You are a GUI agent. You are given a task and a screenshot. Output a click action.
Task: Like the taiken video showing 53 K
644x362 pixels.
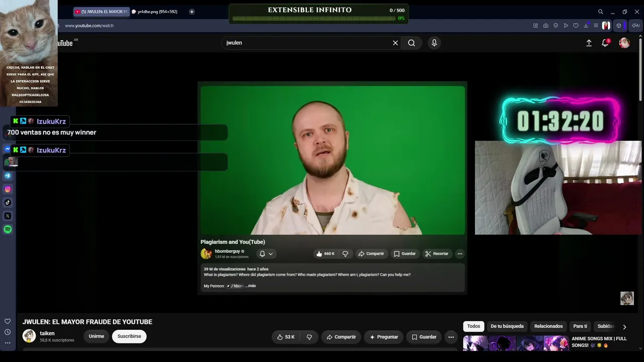point(286,337)
